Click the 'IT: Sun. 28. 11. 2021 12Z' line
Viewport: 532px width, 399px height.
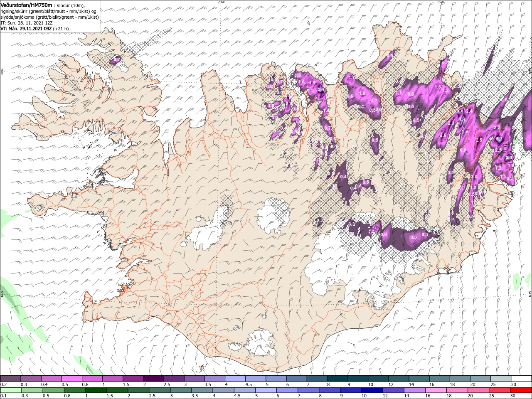pos(26,23)
